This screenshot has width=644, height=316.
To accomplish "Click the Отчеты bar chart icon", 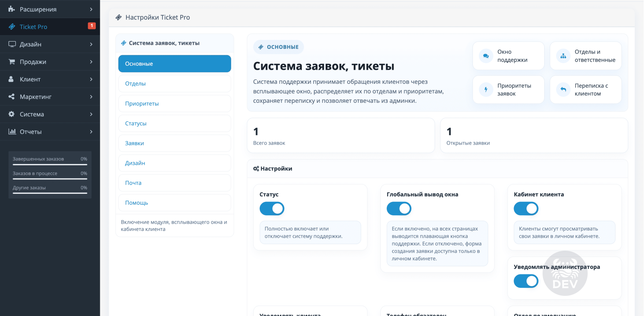I will (x=12, y=131).
